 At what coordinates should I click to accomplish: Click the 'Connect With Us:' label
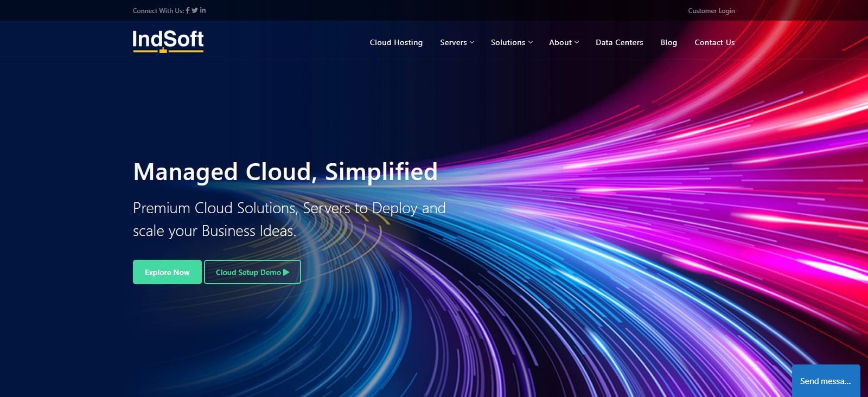pyautogui.click(x=158, y=11)
